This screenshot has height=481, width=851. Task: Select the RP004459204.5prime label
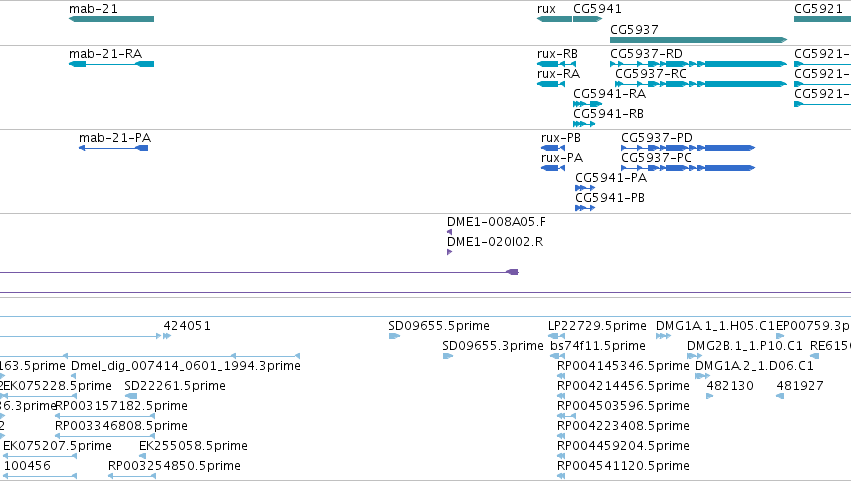coord(623,446)
